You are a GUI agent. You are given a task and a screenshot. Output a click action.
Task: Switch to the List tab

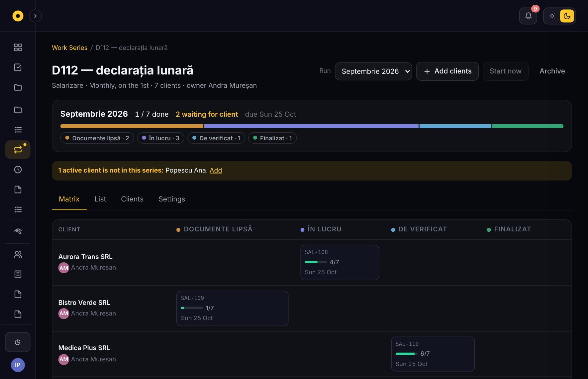tap(100, 199)
